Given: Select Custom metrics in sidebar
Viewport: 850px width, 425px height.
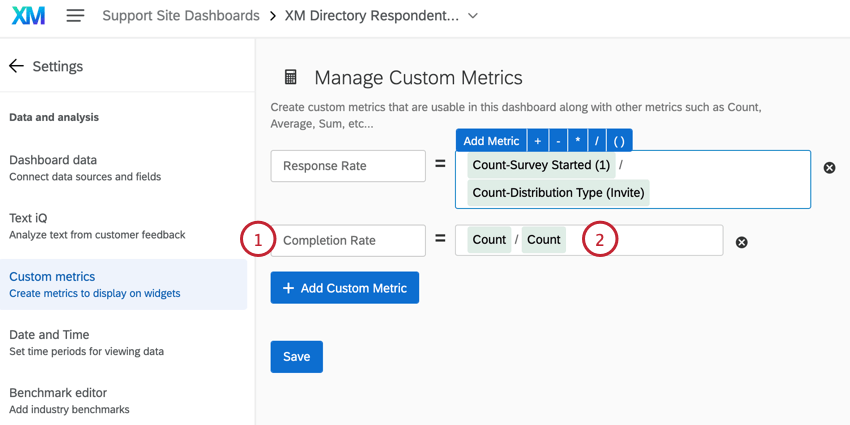Looking at the screenshot, I should pos(124,285).
